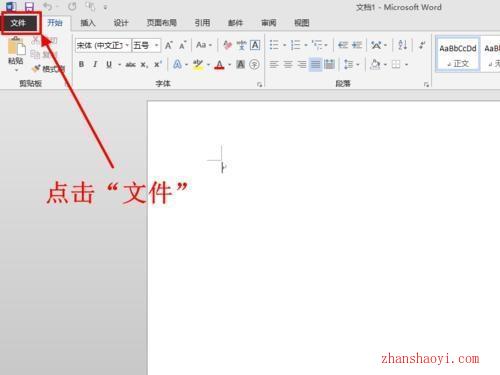Open the 字体 dialog launcher
The height and width of the screenshot is (375, 500).
259,85
